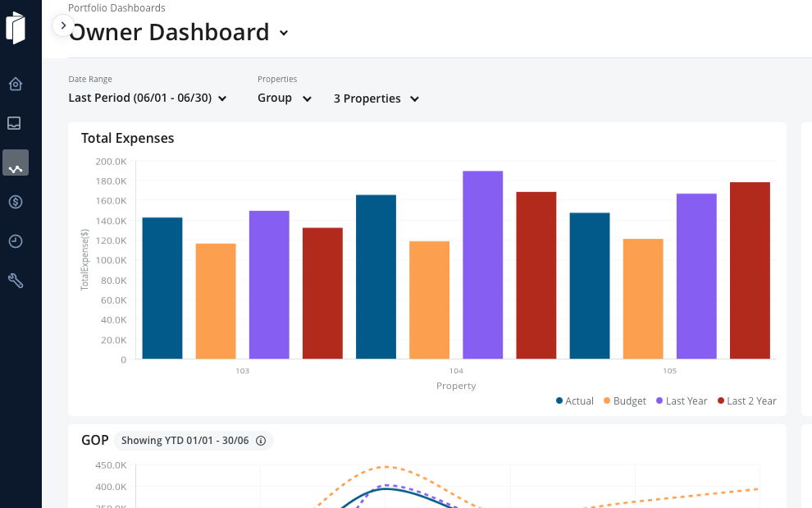Toggle the Budget series in legend
Viewport: 812px width, 508px height.
[625, 400]
